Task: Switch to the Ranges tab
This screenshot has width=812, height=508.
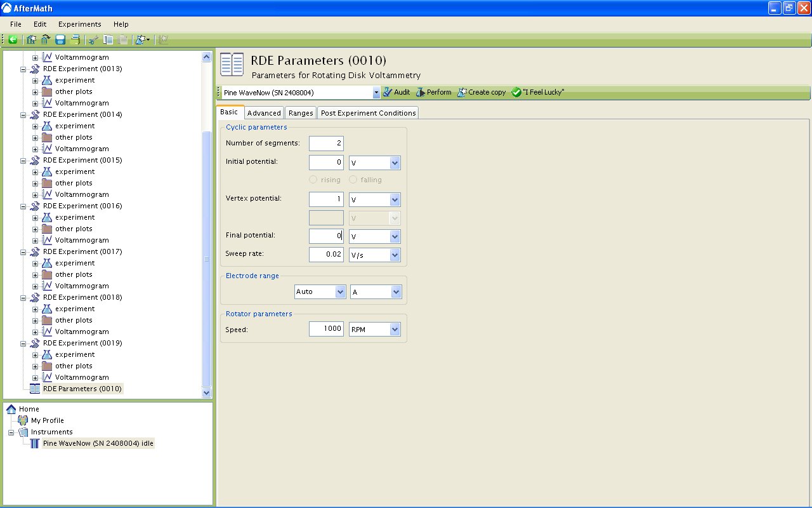Action: point(301,113)
